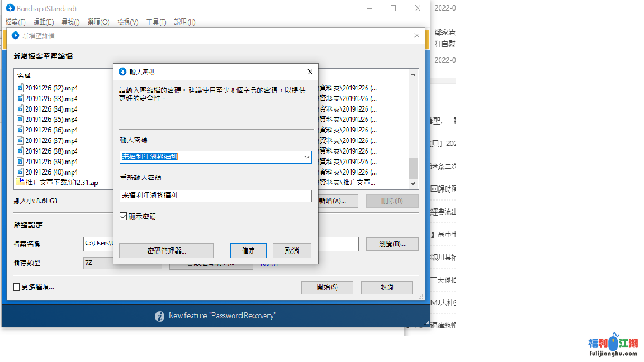Click the Bandizip icon in 輸入密碼 dialog title
Image resolution: width=644 pixels, height=362 pixels.
coord(122,72)
